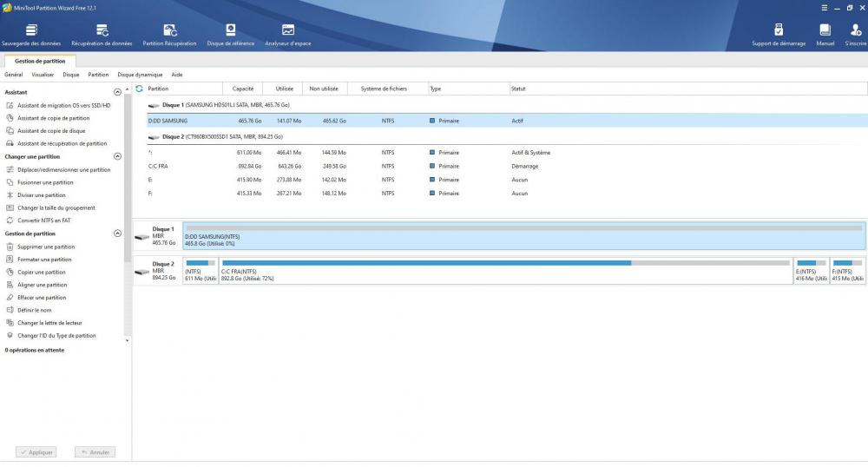Select the F: partition row

coord(507,193)
